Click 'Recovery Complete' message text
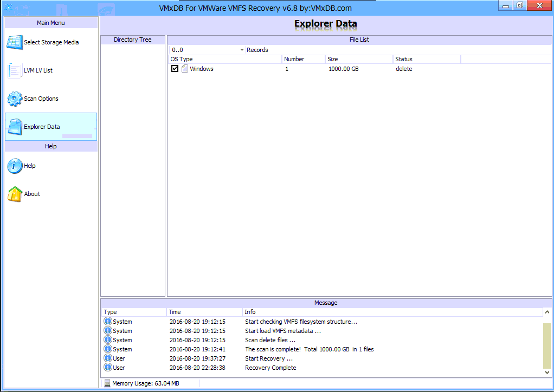 (270, 367)
